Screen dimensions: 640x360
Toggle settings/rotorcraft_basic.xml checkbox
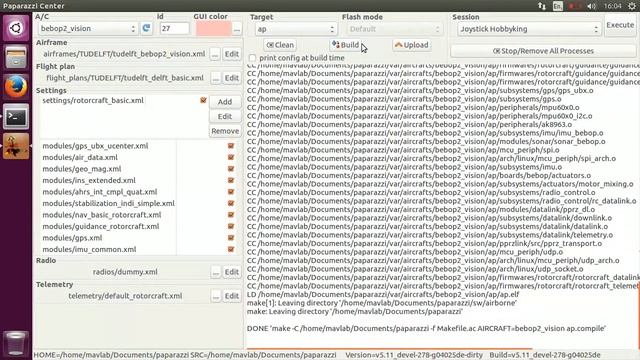pos(203,100)
